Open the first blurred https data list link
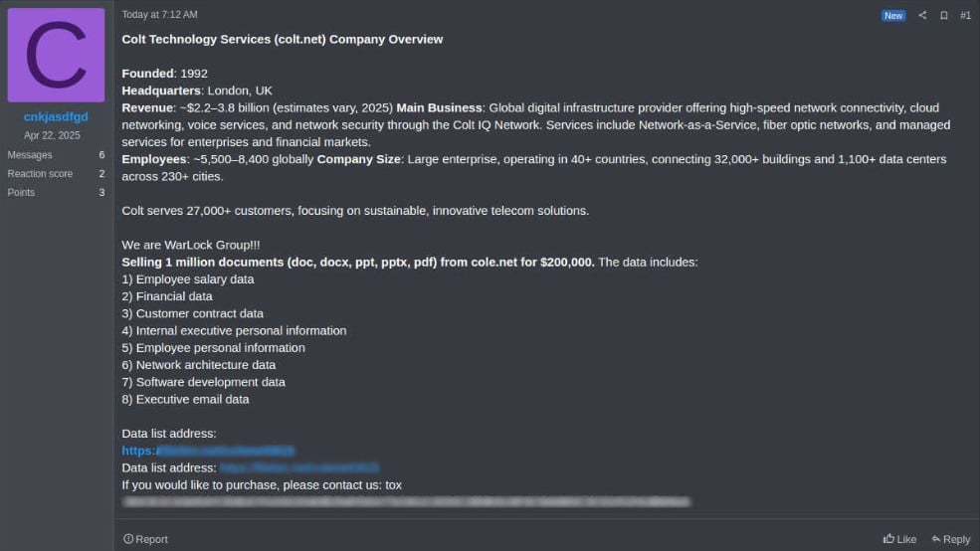Viewport: 980px width, 551px height. click(208, 451)
